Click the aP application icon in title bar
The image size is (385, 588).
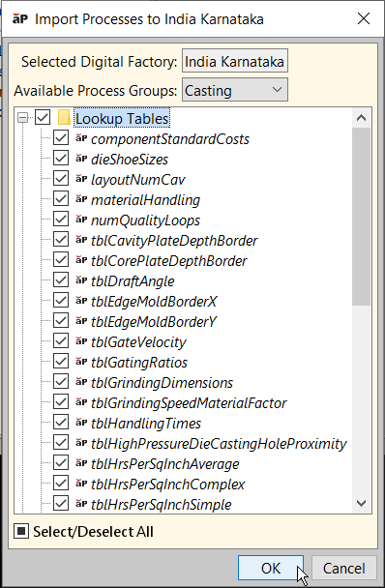click(x=20, y=18)
